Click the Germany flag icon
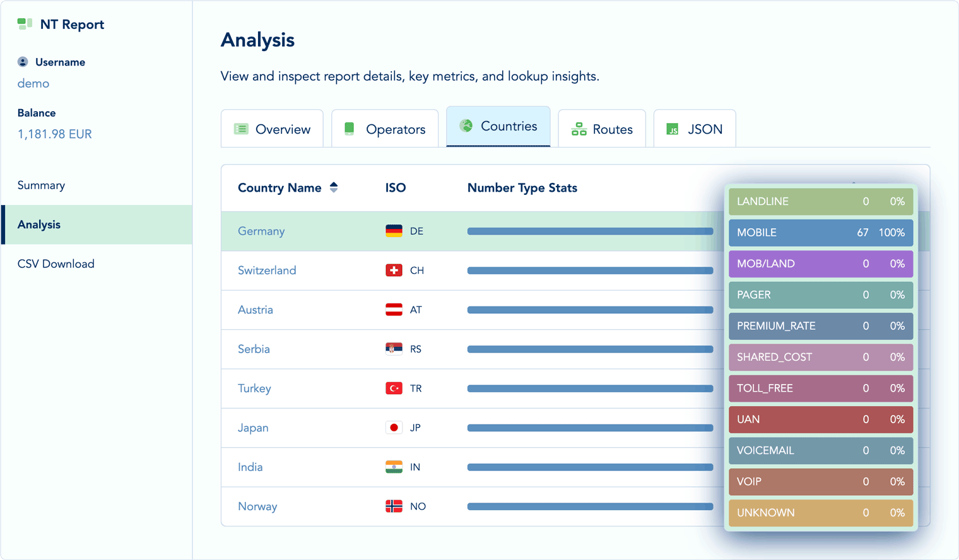The image size is (959, 560). [394, 231]
